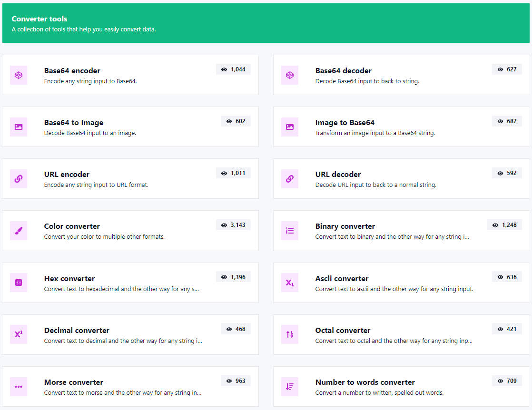Open the Base64 decoder tool title
Screen dimensions: 532x410
[x=344, y=70]
